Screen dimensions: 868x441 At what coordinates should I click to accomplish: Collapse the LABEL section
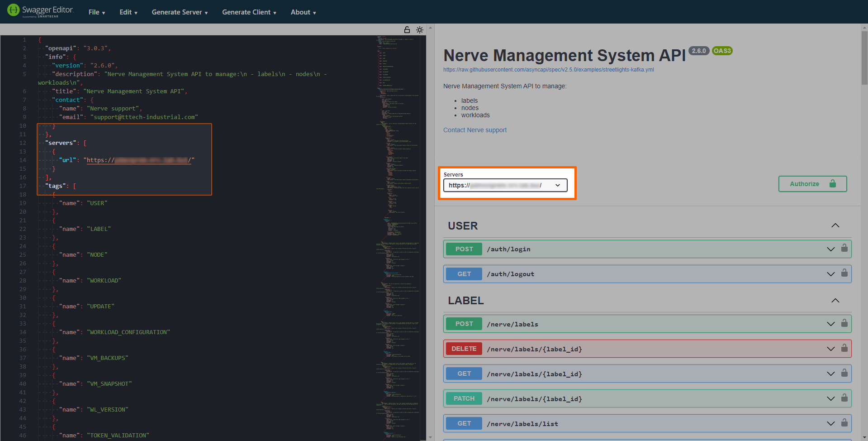coord(835,301)
